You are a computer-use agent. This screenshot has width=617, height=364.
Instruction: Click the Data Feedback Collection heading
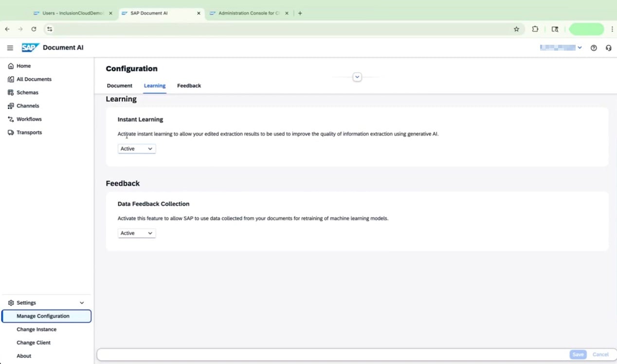coord(153,204)
